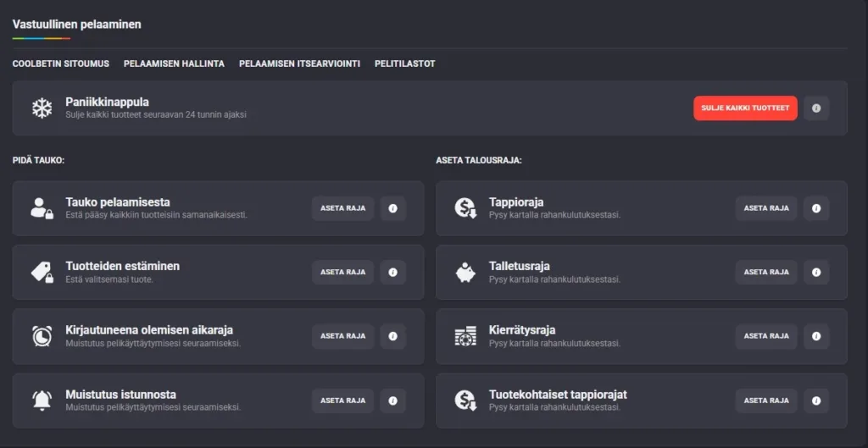Select the Pelitilastot tab

(x=404, y=64)
